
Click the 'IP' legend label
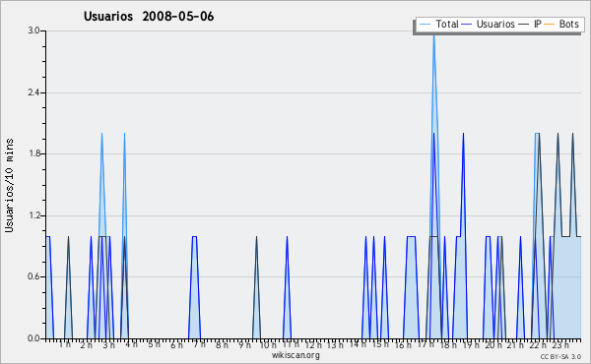538,24
